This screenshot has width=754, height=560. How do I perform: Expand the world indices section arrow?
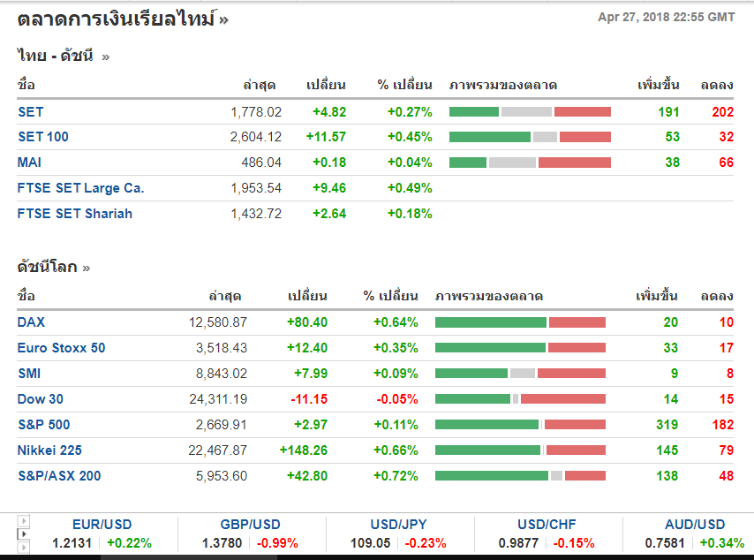87,267
